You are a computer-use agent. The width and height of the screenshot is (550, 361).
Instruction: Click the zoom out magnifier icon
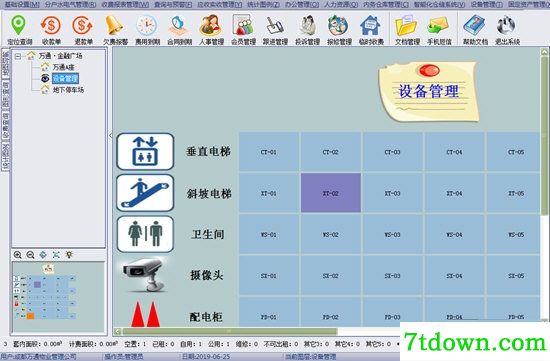[31, 255]
